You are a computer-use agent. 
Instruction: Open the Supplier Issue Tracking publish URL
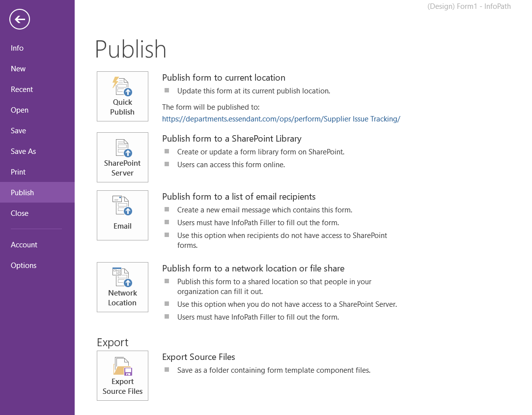pyautogui.click(x=281, y=119)
